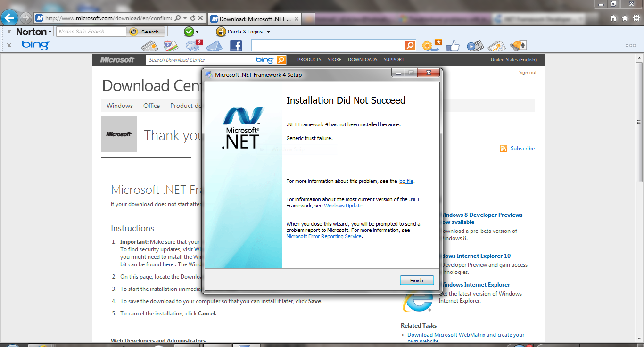Viewport: 644px width, 347px height.
Task: Click the browser vertical scrollbar thumb
Action: coord(639,121)
